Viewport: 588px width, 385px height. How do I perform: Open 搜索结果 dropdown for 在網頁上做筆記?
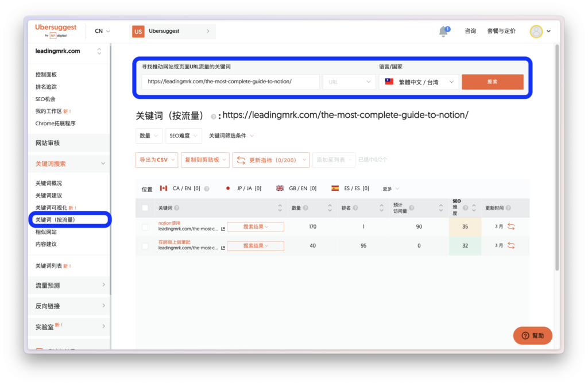pos(256,246)
